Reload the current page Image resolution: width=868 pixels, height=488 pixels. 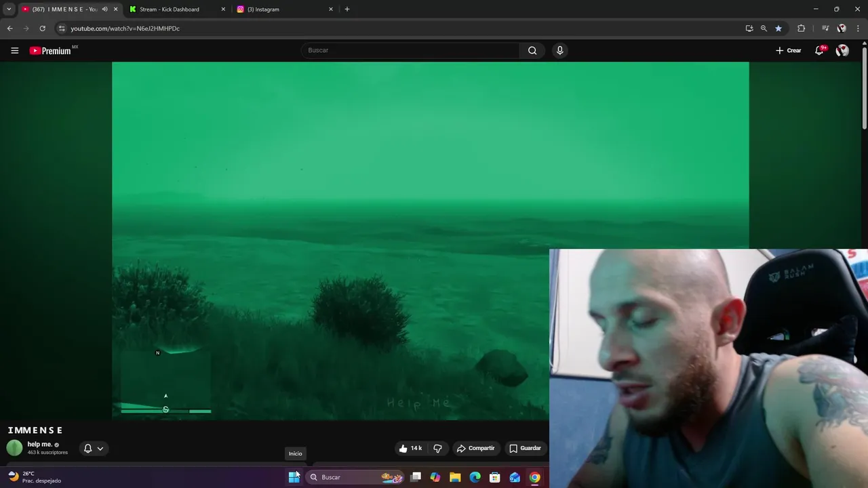(42, 28)
